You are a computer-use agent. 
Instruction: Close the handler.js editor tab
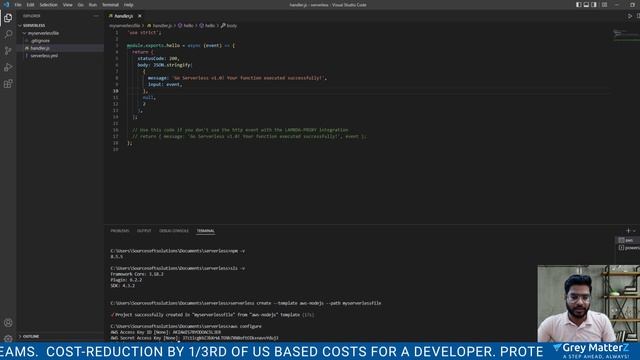coord(140,16)
